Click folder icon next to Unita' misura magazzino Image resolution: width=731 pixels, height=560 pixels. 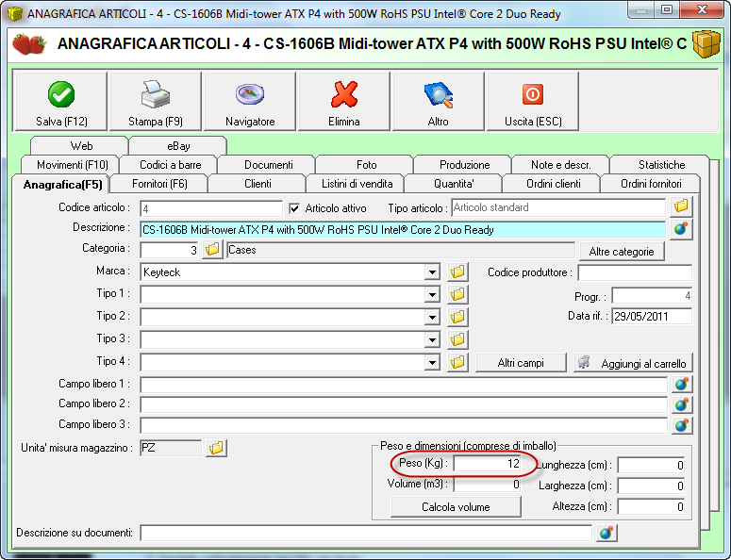click(216, 448)
